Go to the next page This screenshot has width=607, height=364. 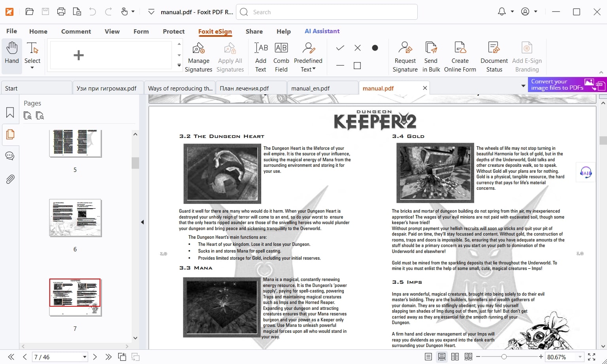coord(95,357)
